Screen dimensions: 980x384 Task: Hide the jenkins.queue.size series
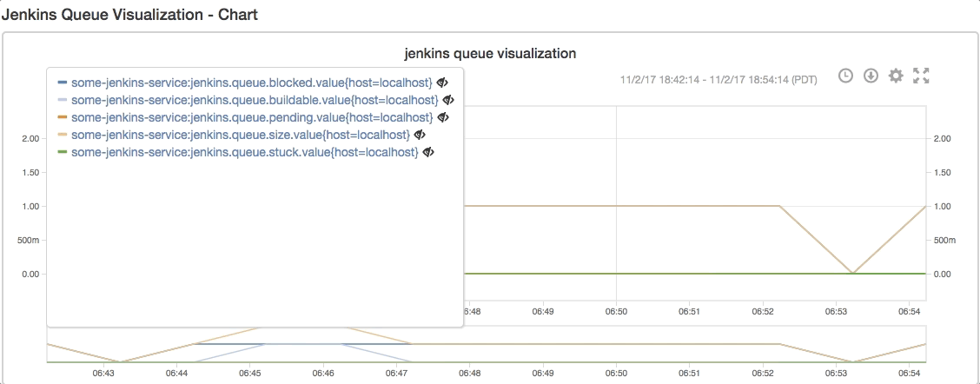point(420,135)
